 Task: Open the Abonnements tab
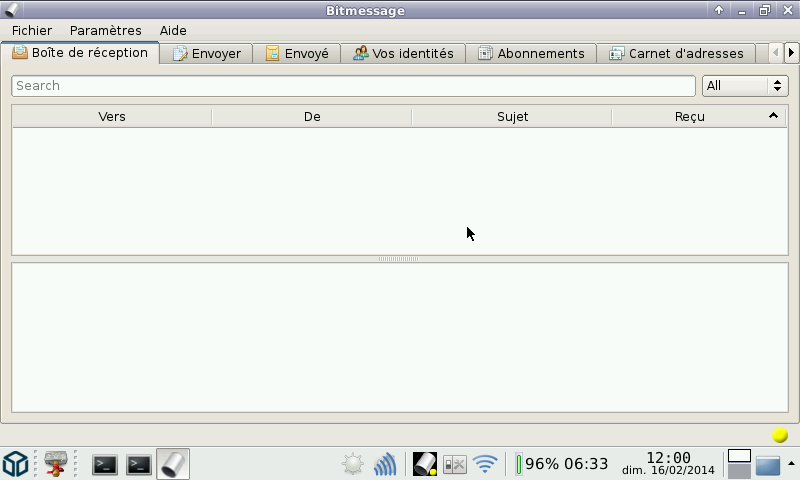click(x=531, y=54)
